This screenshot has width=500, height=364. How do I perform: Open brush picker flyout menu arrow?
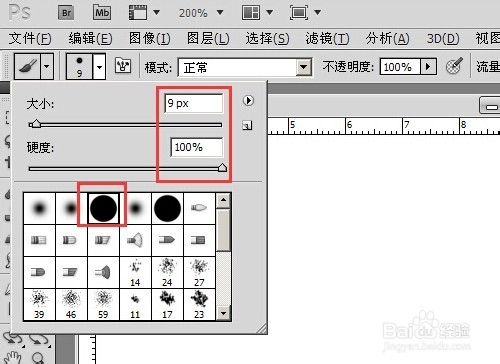click(248, 100)
